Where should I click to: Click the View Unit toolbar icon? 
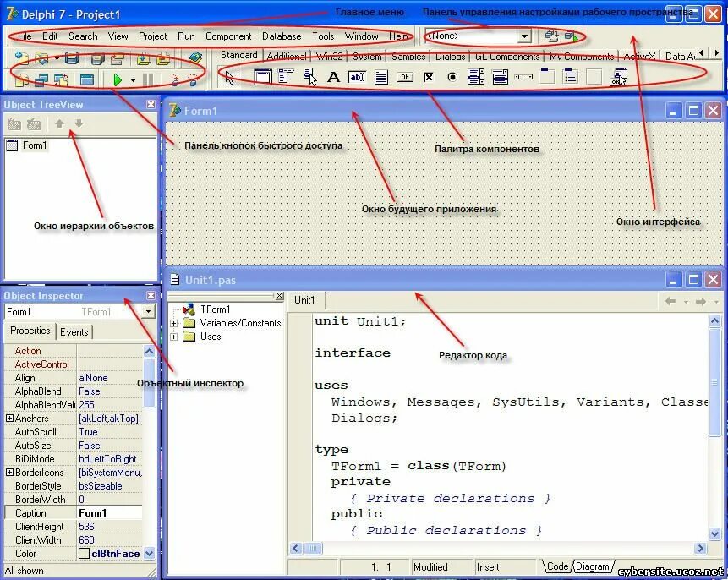pyautogui.click(x=21, y=79)
